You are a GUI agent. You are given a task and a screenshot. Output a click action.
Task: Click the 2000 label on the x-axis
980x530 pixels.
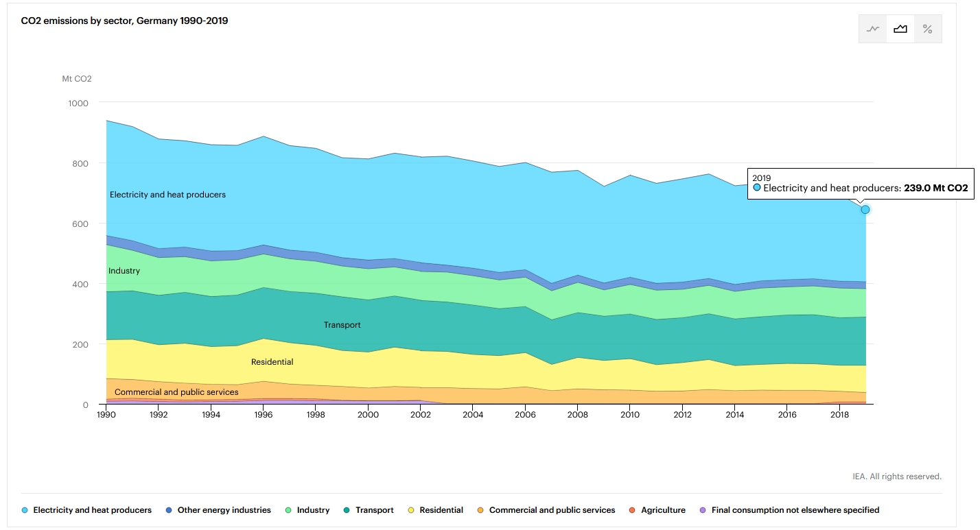click(x=368, y=415)
